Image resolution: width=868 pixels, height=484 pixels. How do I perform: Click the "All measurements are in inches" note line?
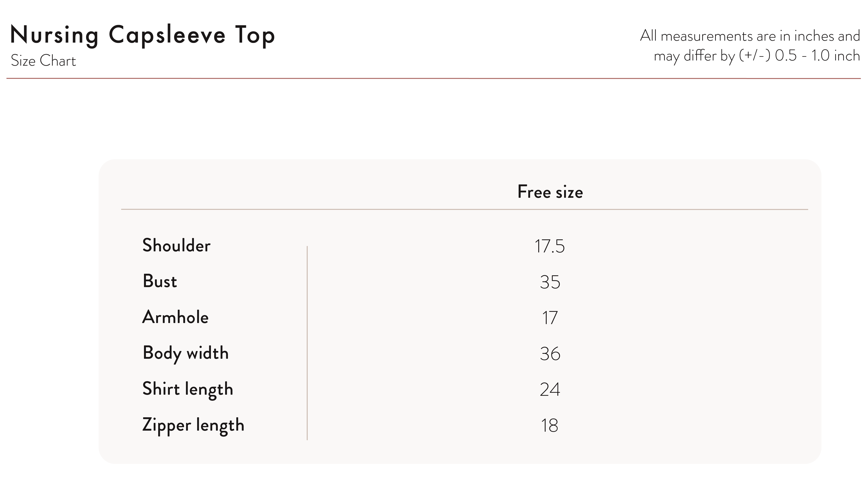pyautogui.click(x=750, y=36)
